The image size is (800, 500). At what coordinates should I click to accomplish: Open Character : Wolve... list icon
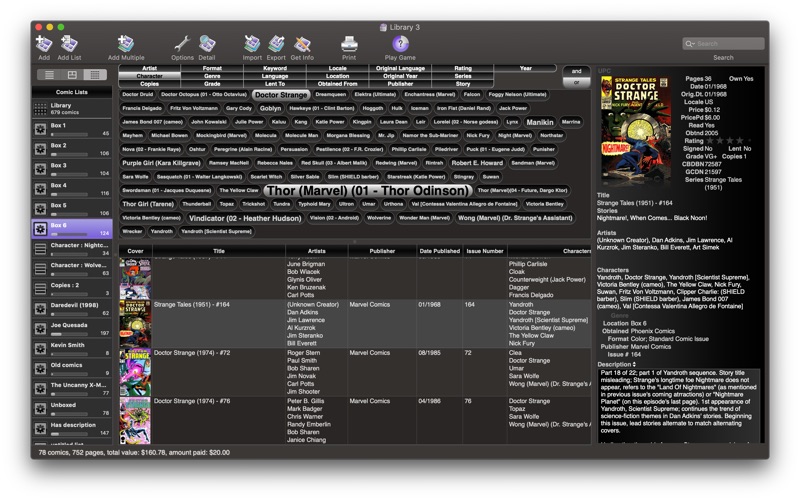[x=40, y=268]
